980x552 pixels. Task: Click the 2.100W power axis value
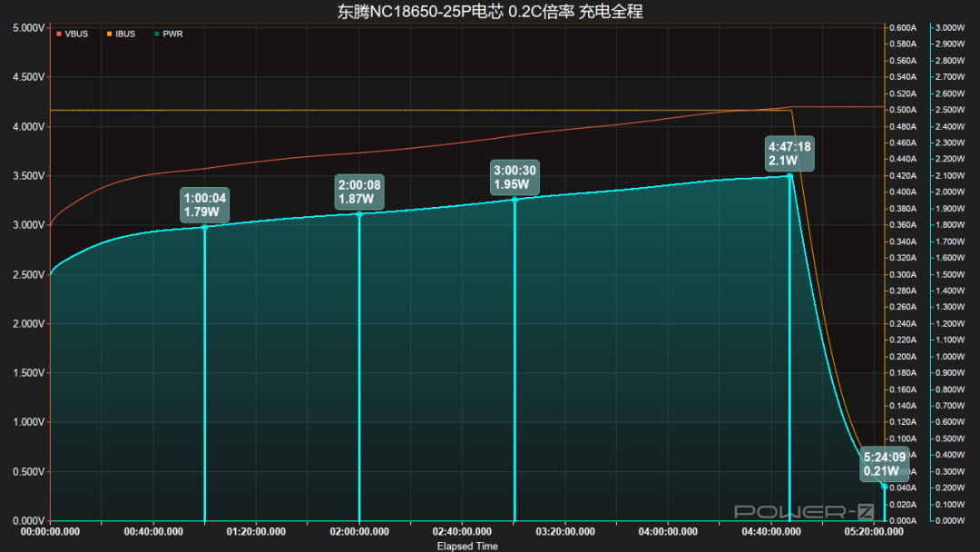[950, 175]
